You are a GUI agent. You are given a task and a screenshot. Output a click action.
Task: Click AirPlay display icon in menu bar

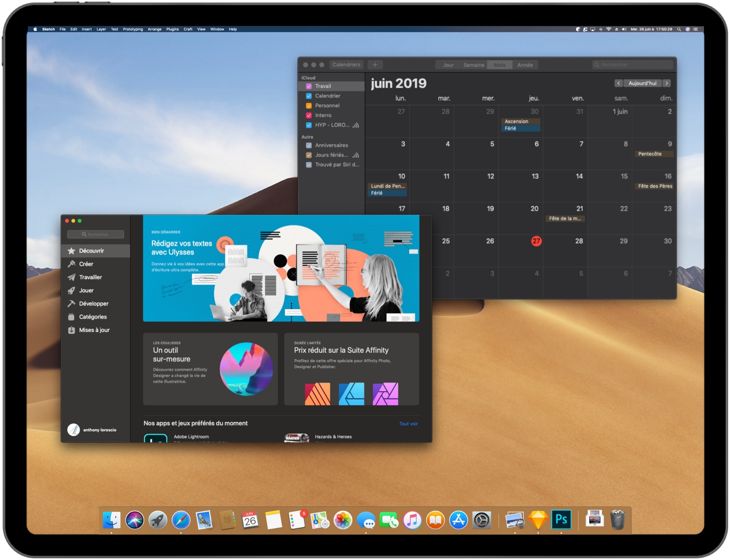click(x=593, y=29)
